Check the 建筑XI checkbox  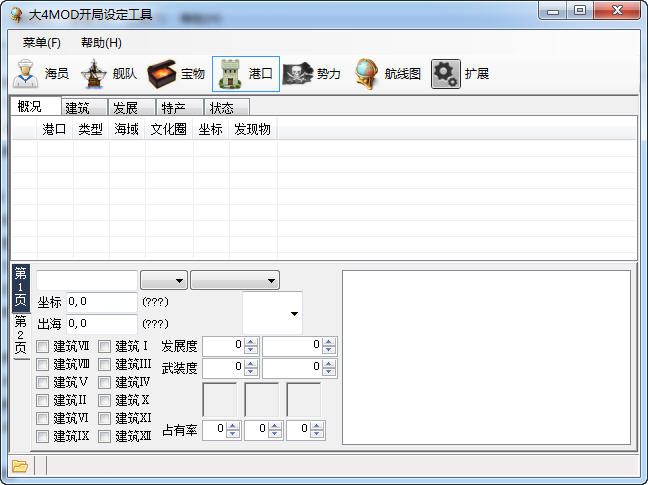coord(105,418)
